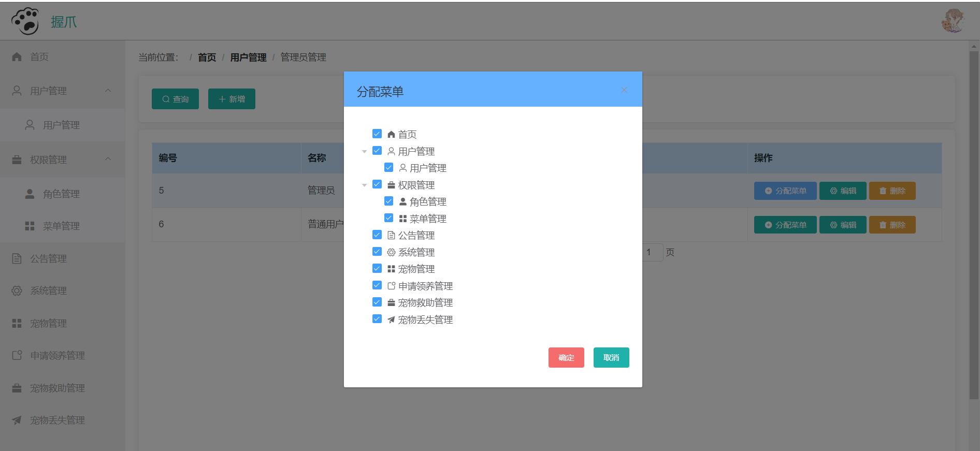Image resolution: width=980 pixels, height=451 pixels.
Task: Click the icon beside 申请领养管理 in dialog
Action: tap(391, 286)
